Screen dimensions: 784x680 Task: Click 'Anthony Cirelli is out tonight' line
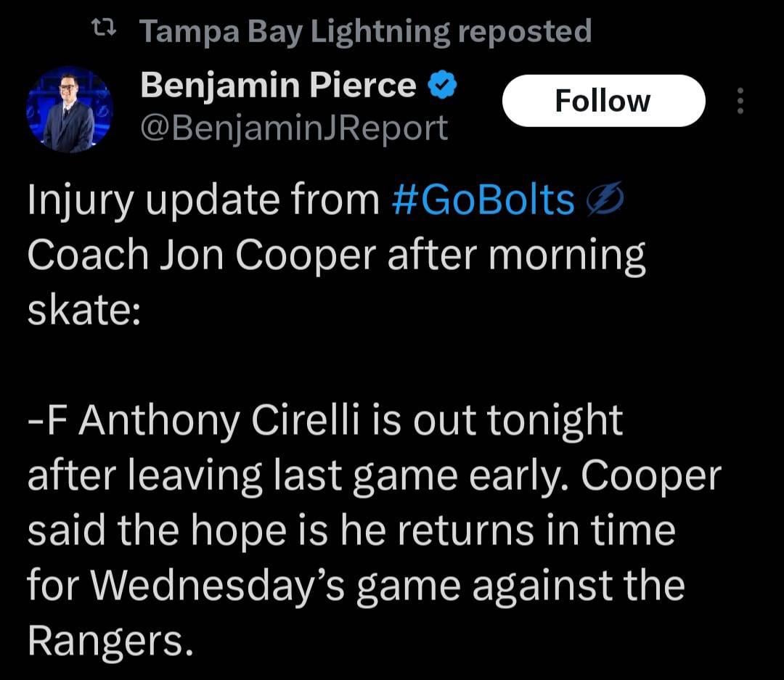327,421
